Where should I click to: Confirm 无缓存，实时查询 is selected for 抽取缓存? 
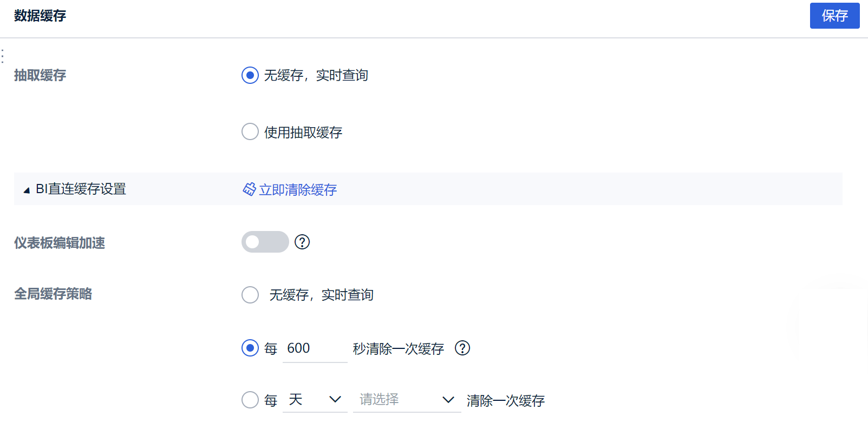point(250,75)
